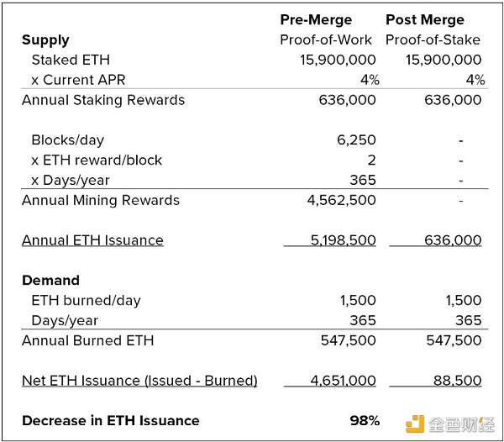Click the Net ETH Issuance (Issued - Burned) label
Image resolution: width=504 pixels, height=442 pixels.
pyautogui.click(x=139, y=381)
